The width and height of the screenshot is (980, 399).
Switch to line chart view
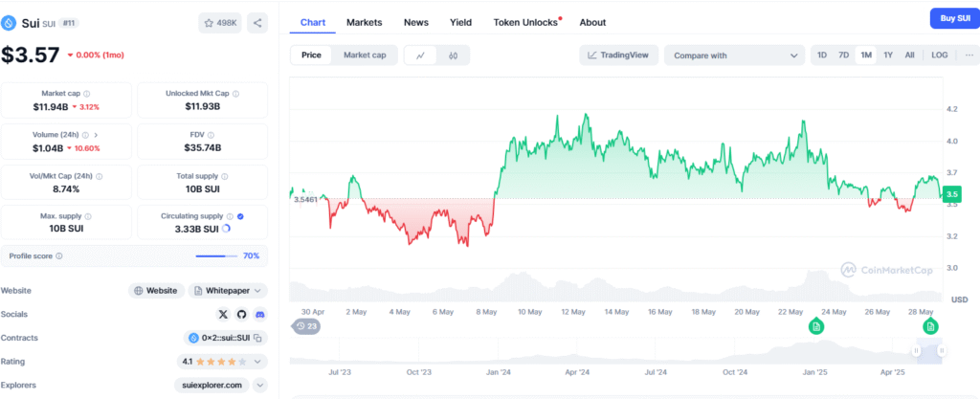pos(421,55)
